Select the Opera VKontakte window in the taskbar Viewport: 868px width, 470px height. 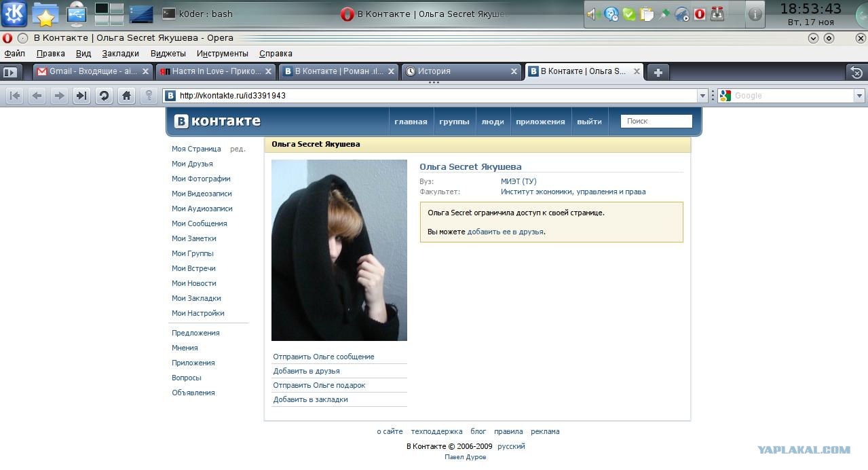coord(424,14)
